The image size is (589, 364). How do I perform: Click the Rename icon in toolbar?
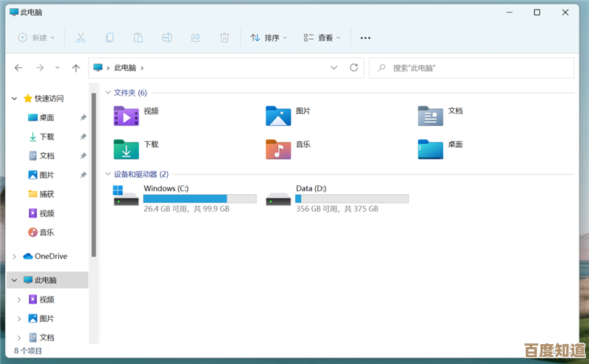coord(167,38)
